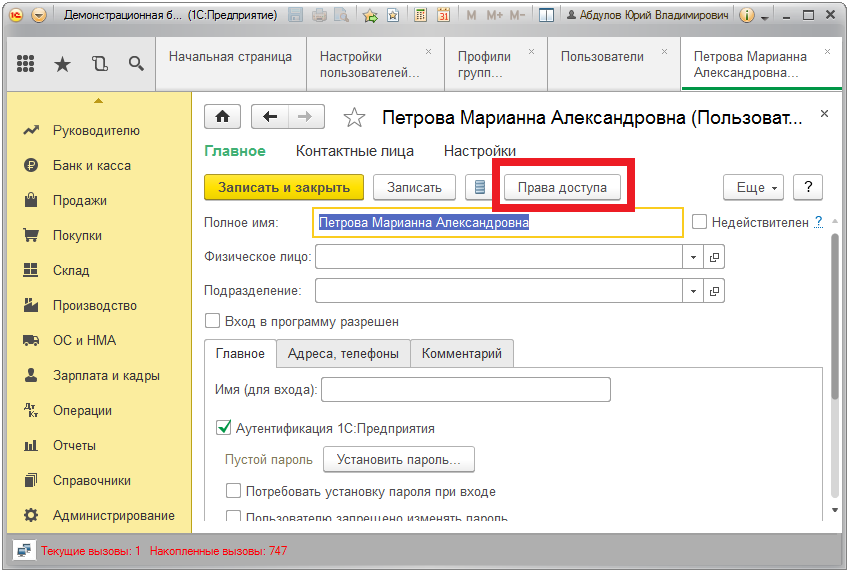Screen dimensions: 850x572
Task: Click the report icon next to Записать
Action: pos(480,187)
